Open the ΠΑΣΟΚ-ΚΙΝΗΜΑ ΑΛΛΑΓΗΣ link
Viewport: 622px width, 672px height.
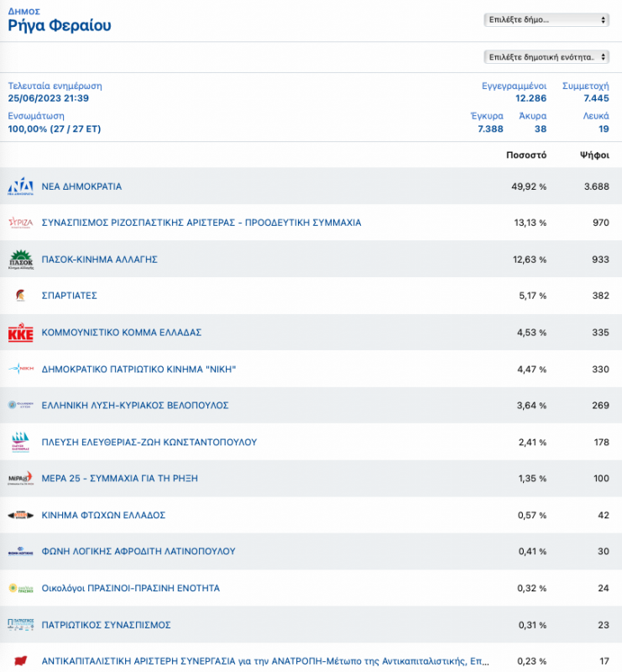pos(99,260)
